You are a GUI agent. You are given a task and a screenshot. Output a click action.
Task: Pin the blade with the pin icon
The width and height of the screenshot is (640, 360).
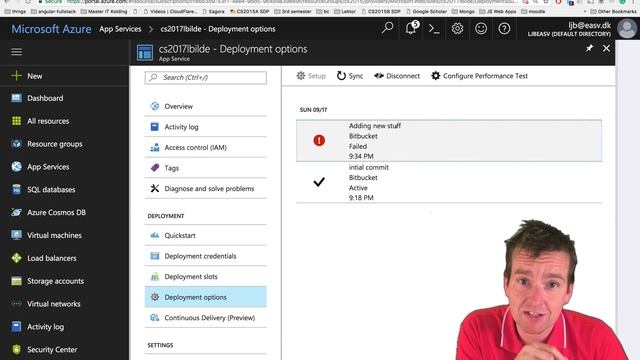589,48
